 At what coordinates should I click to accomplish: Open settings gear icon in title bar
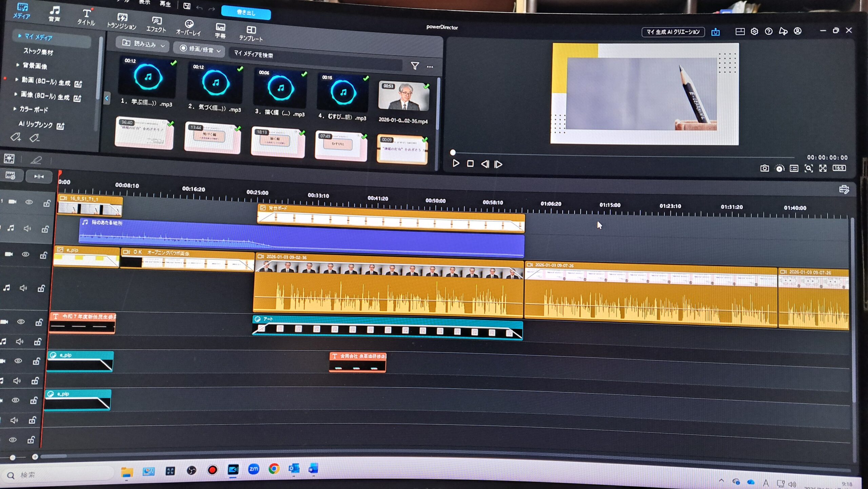[754, 32]
